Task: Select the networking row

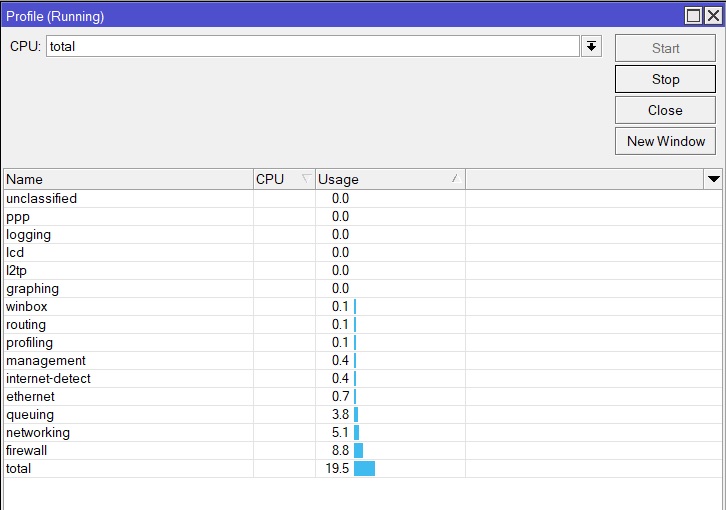Action: coord(363,433)
